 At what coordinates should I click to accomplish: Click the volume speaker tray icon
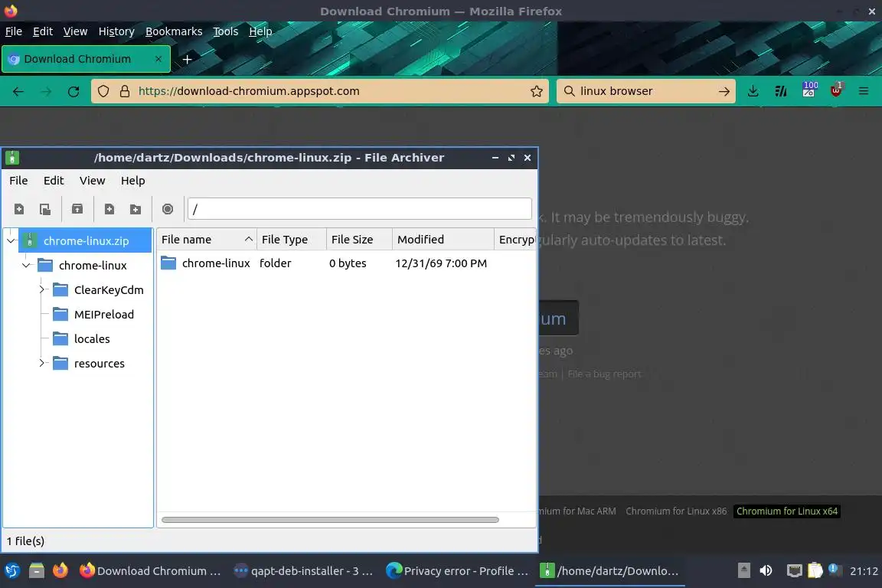tap(766, 570)
